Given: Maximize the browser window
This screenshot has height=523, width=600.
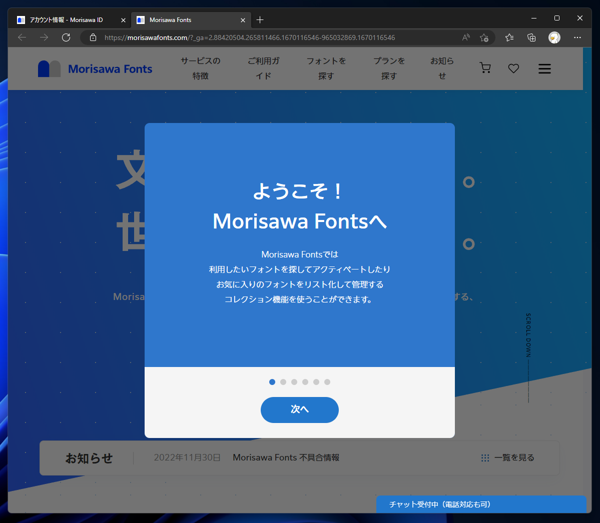Looking at the screenshot, I should pyautogui.click(x=557, y=18).
